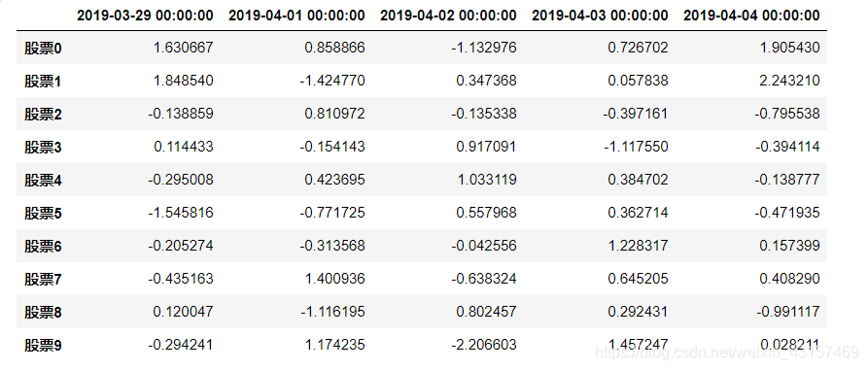The image size is (868, 370).
Task: Select cell value 0.423695
Action: [335, 180]
